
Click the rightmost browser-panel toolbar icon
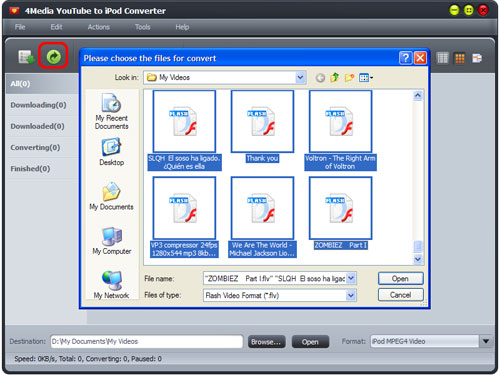tap(477, 58)
